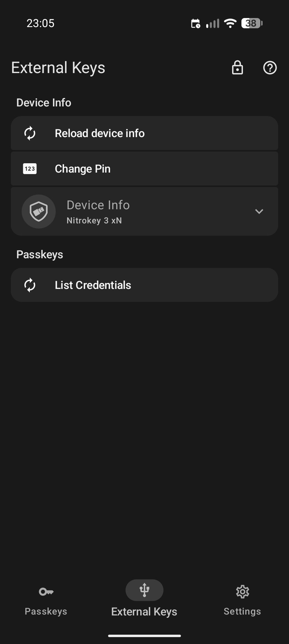Image resolution: width=289 pixels, height=644 pixels.
Task: Expand the Device Info chevron
Action: tap(259, 211)
